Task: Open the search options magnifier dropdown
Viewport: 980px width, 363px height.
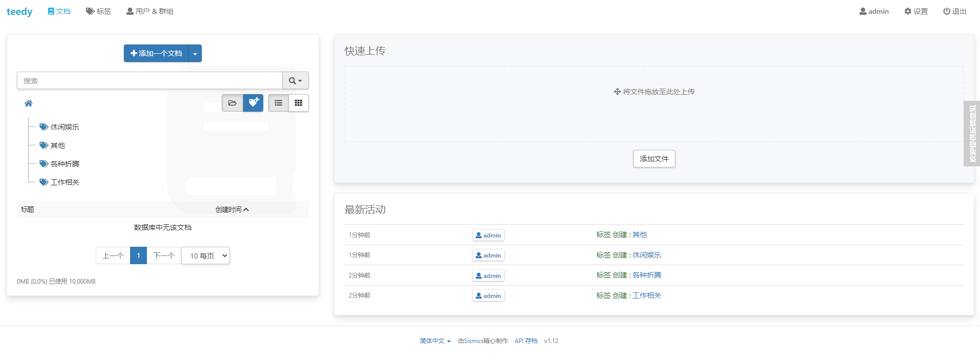Action: [295, 80]
